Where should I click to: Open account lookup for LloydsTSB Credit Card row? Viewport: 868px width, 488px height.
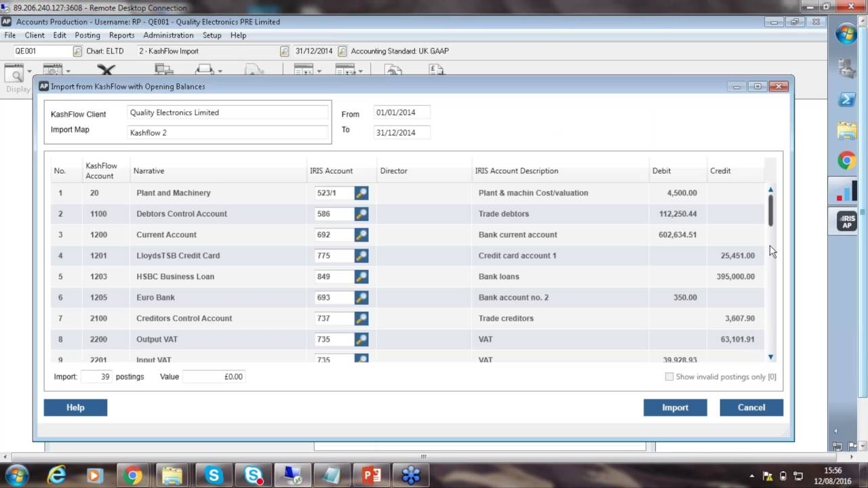(x=361, y=256)
